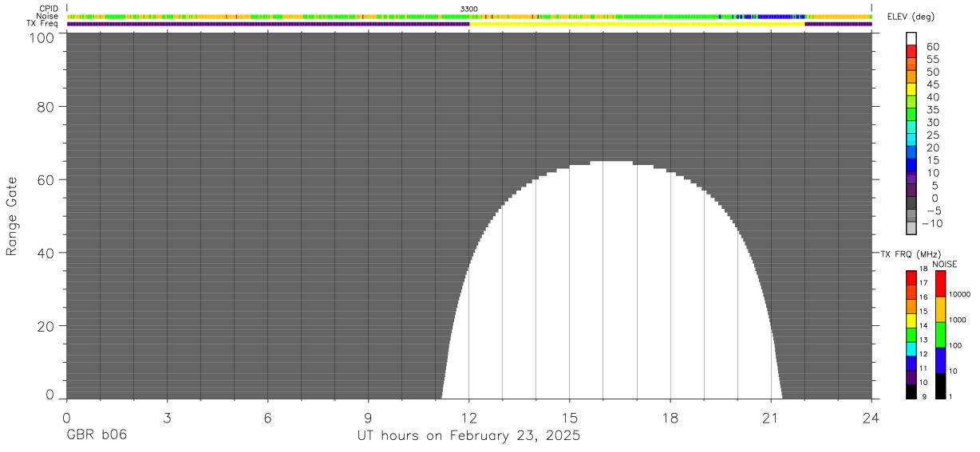Pick the cyan 12–13 MHz TX FRQ swatch
Screen dimensions: 980x452
tap(911, 349)
